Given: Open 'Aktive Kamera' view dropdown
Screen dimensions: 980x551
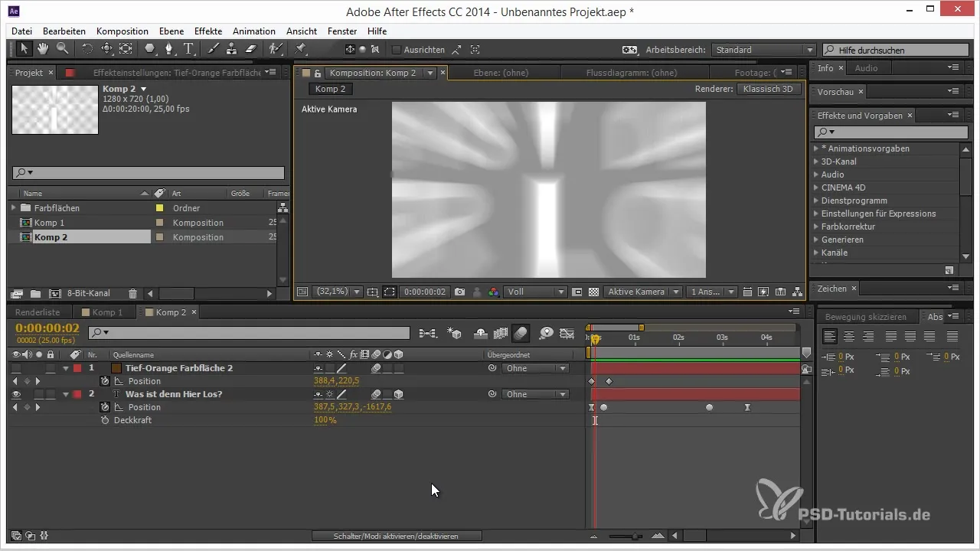Looking at the screenshot, I should tap(643, 292).
